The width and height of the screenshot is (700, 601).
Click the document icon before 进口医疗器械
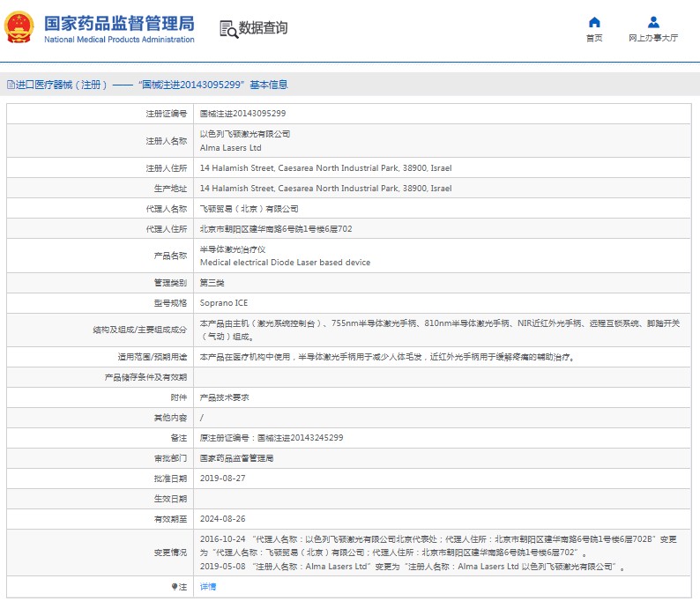tap(11, 85)
